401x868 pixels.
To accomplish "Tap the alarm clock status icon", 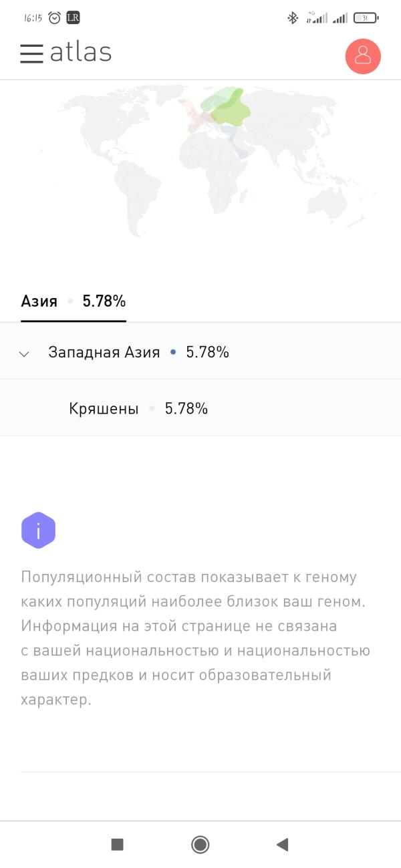I will click(54, 18).
